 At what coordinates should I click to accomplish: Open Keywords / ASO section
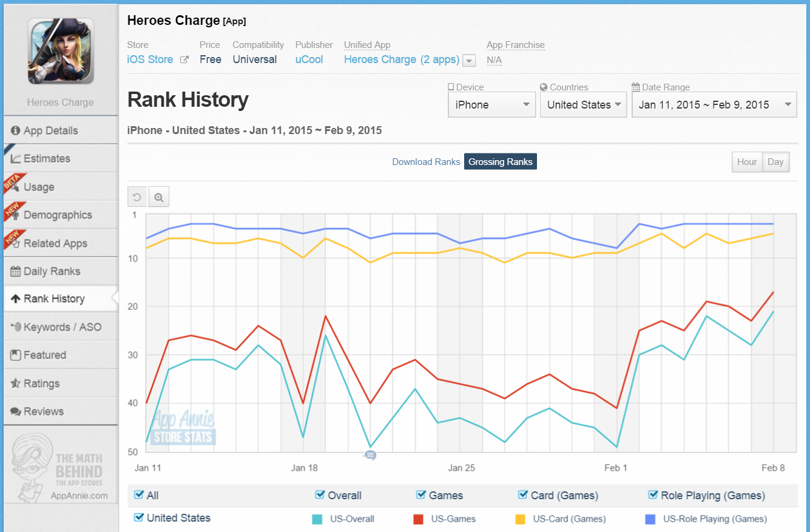pyautogui.click(x=61, y=327)
